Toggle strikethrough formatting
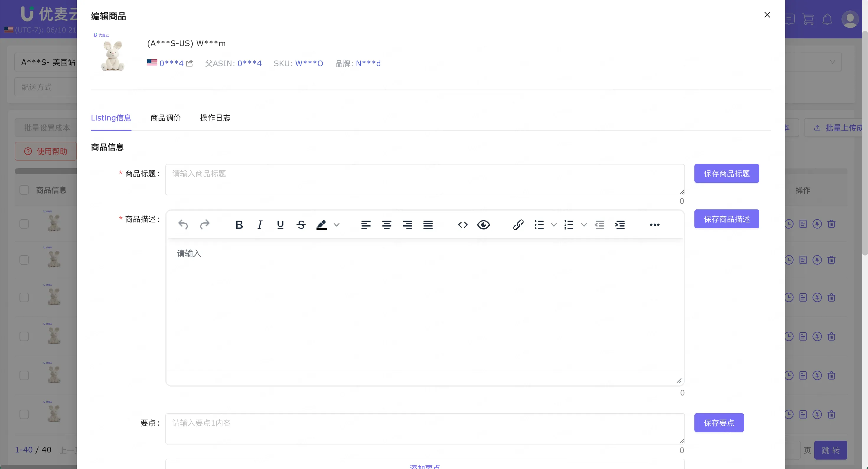 [301, 224]
